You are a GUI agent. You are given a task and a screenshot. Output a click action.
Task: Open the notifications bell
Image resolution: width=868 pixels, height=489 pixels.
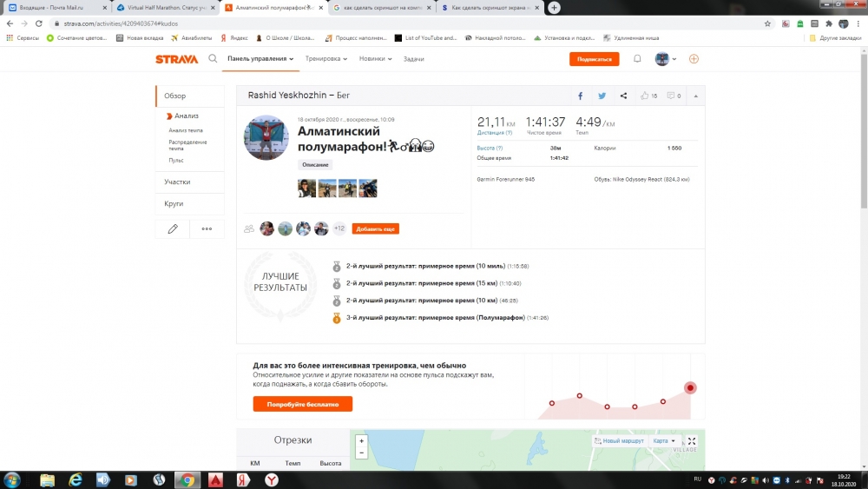pyautogui.click(x=637, y=59)
